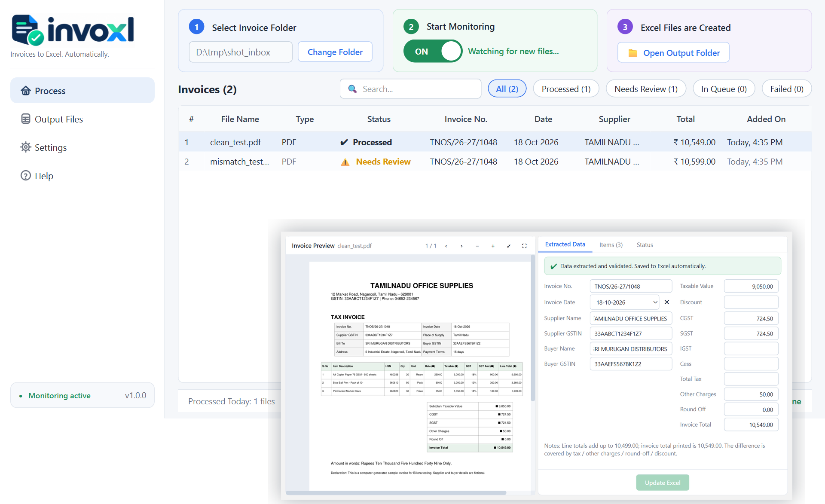Click the Supplier Name field

(631, 318)
